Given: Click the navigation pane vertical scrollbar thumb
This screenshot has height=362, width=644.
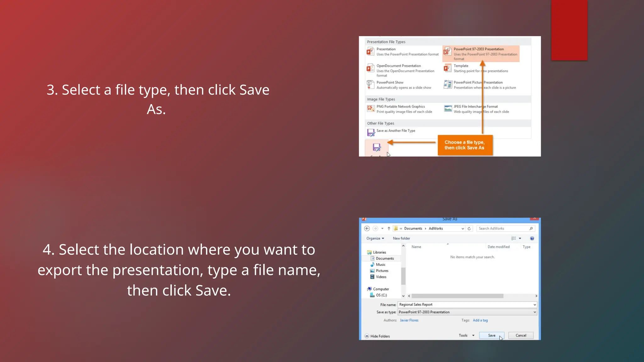Looking at the screenshot, I should coord(403,276).
